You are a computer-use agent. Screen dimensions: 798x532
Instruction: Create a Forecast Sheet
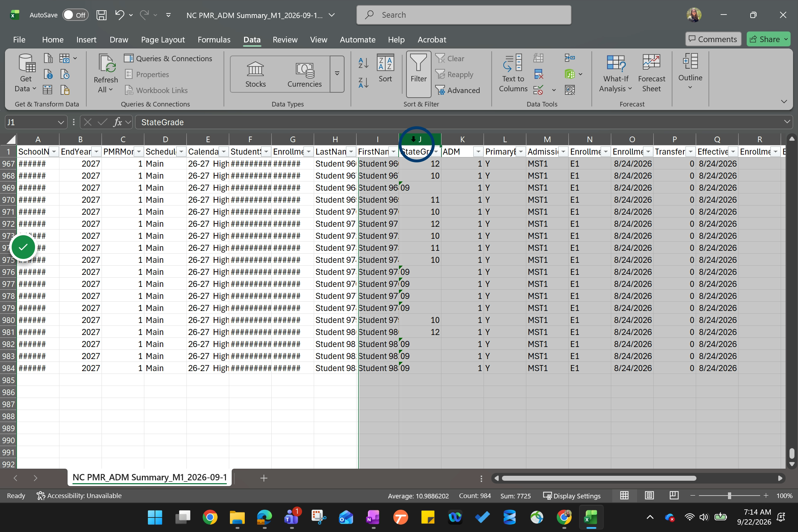click(652, 73)
